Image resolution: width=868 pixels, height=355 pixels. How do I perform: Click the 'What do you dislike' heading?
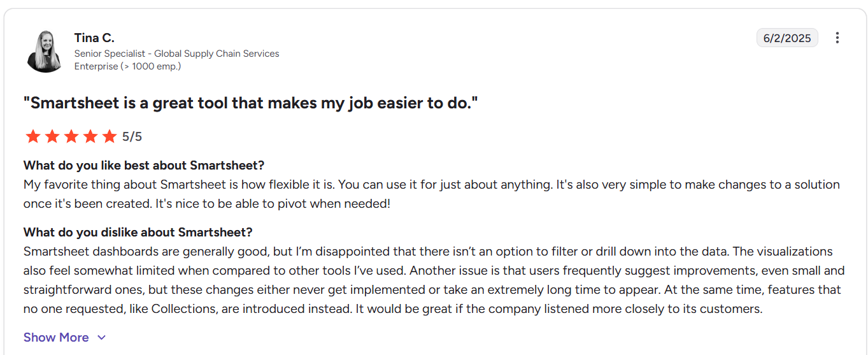point(138,232)
